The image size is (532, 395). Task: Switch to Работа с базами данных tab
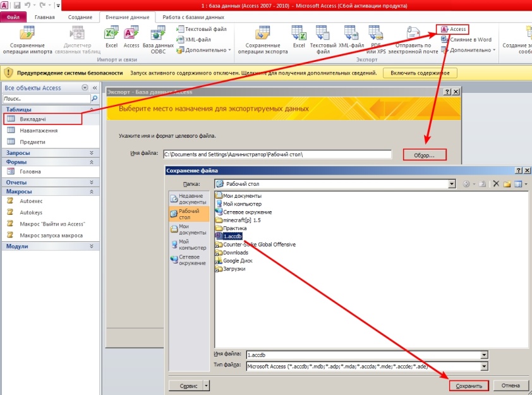(193, 17)
